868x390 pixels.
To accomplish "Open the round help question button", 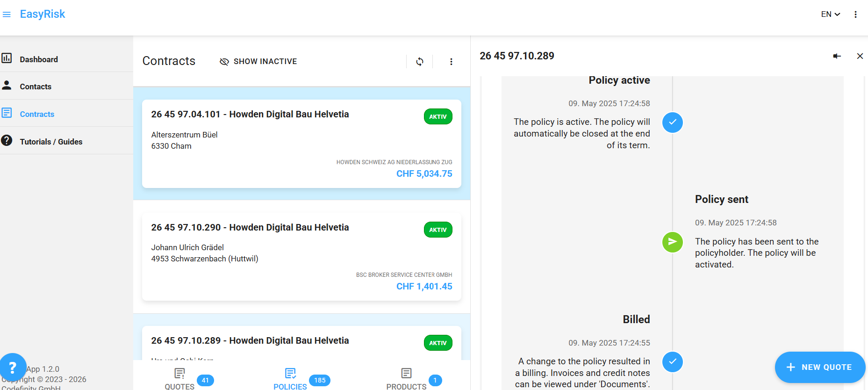I will tap(13, 368).
